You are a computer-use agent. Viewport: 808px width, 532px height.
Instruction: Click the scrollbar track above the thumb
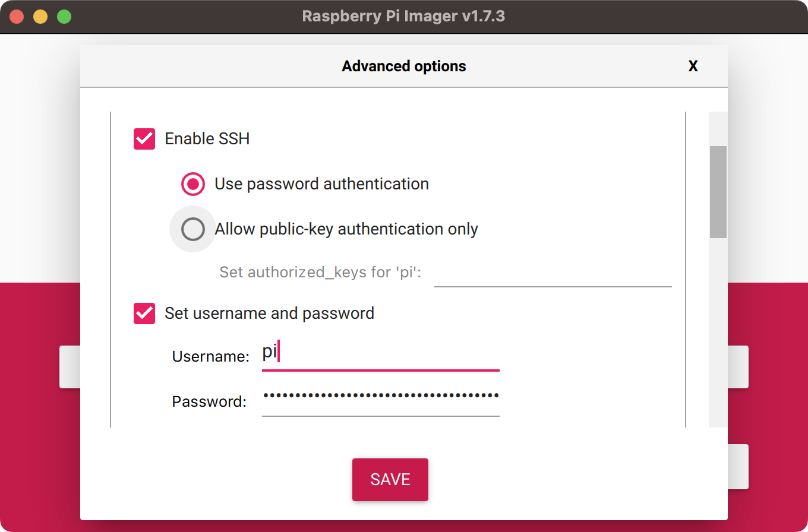click(718, 129)
